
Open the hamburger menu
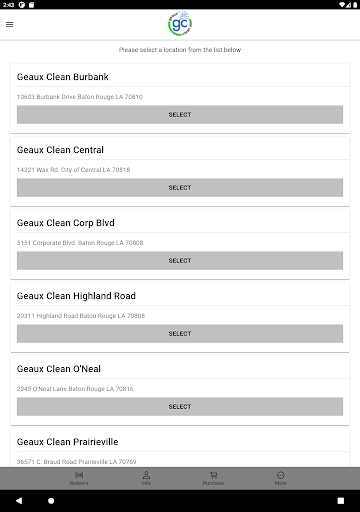pos(10,24)
